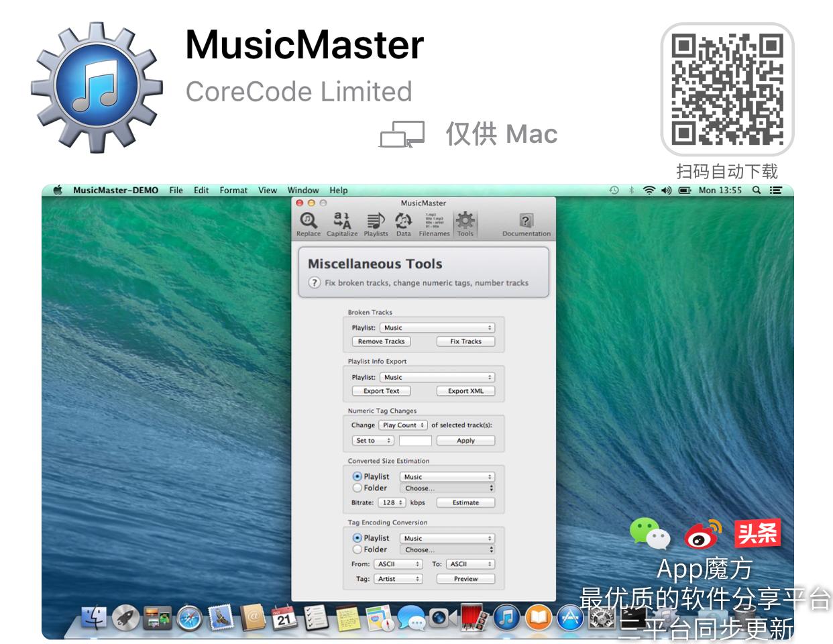Viewport: 833px width, 644px height.
Task: Open the File menu
Action: (x=176, y=191)
